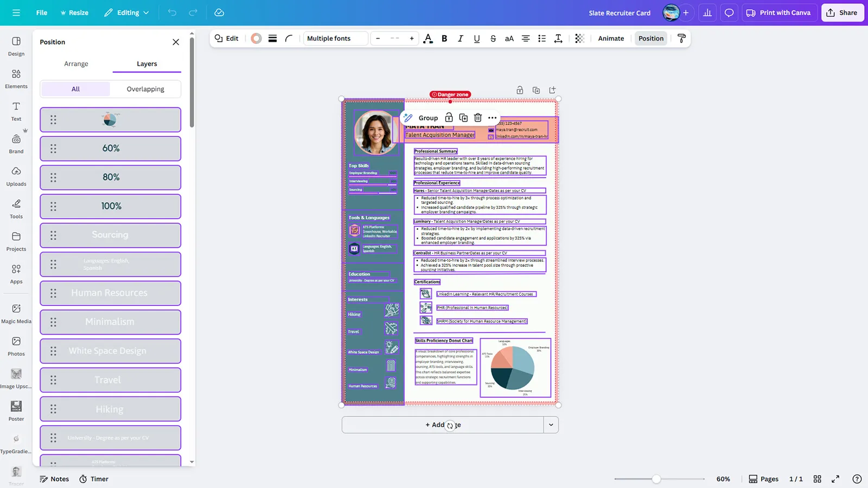Open Magic Media app in sidebar

16,313
